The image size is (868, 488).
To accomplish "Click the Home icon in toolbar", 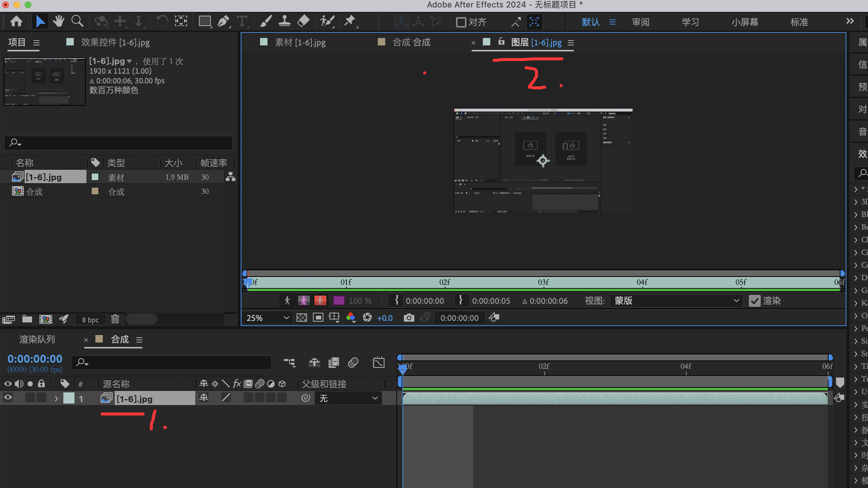I will [x=17, y=21].
